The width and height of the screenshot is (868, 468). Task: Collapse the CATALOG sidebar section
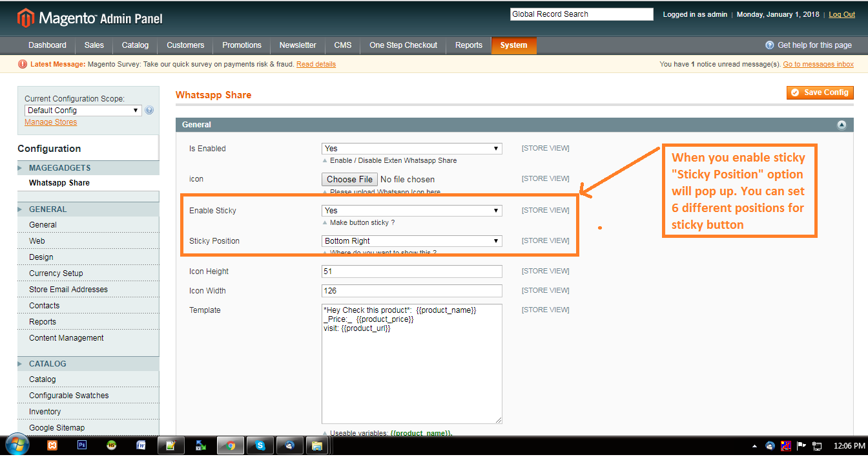[88, 364]
